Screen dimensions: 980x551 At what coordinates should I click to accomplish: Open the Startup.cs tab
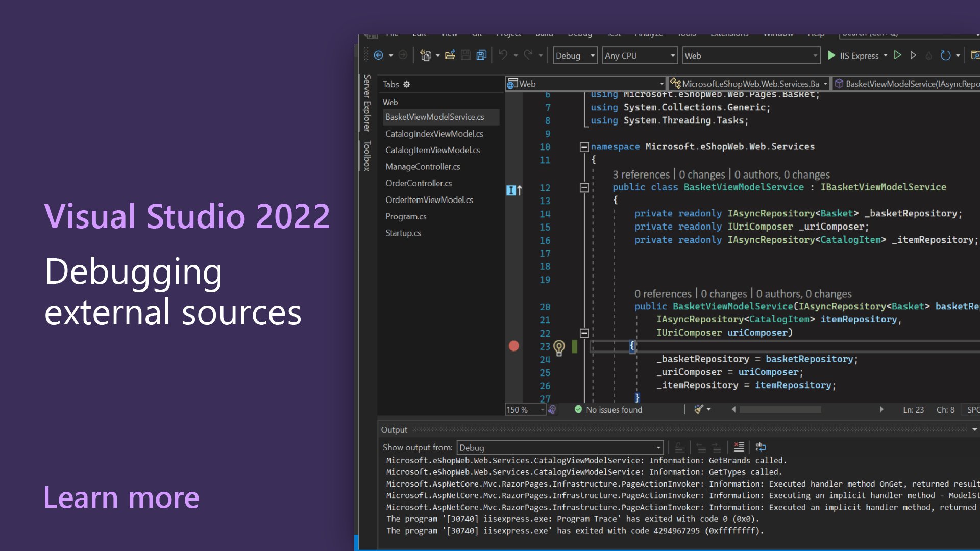click(x=403, y=233)
